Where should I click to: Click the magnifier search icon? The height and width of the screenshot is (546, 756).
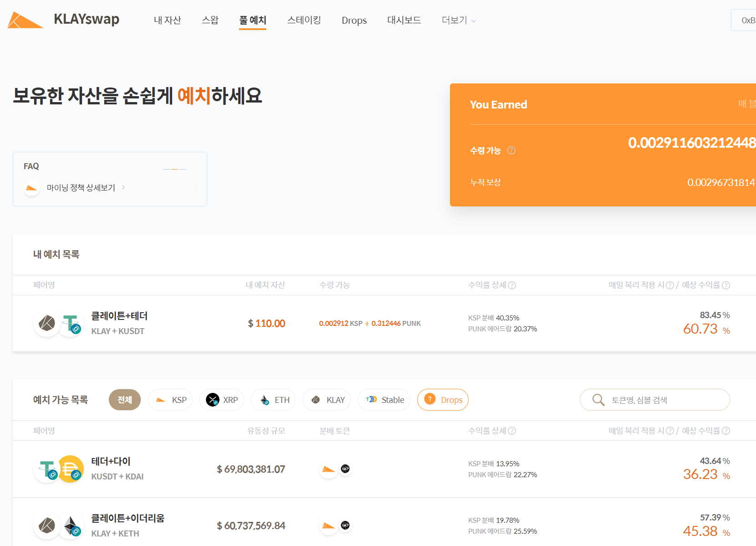tap(598, 400)
